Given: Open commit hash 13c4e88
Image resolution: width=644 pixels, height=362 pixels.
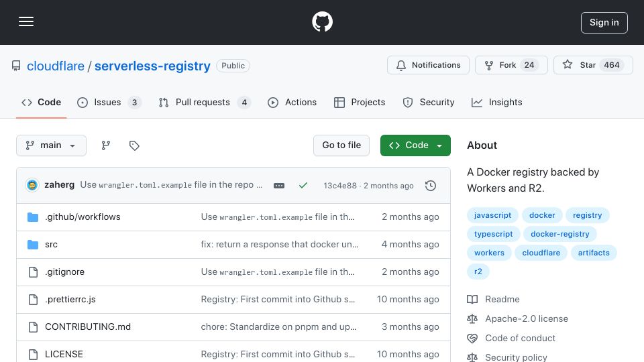Looking at the screenshot, I should (340, 186).
